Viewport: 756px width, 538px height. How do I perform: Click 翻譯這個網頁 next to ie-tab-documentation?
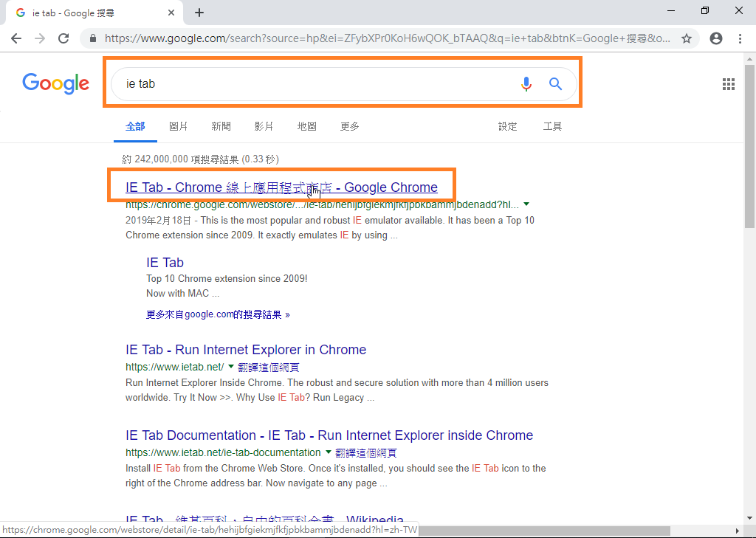[x=366, y=452]
